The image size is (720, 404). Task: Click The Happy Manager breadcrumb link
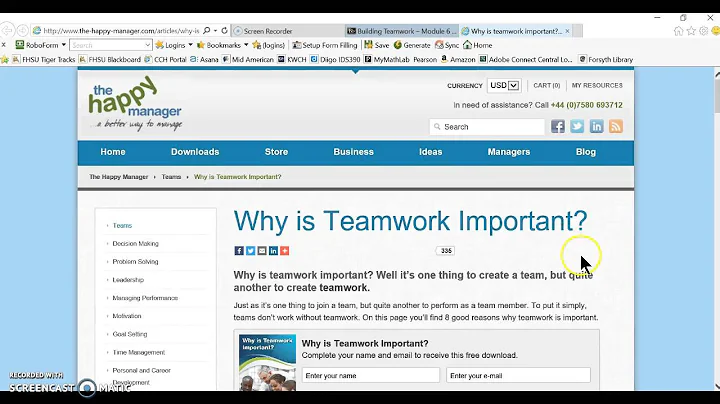[x=118, y=177]
